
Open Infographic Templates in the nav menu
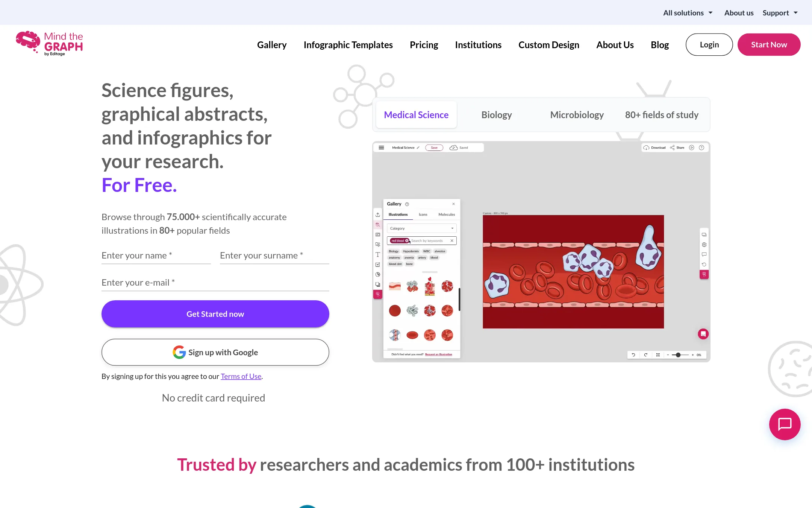pos(348,45)
